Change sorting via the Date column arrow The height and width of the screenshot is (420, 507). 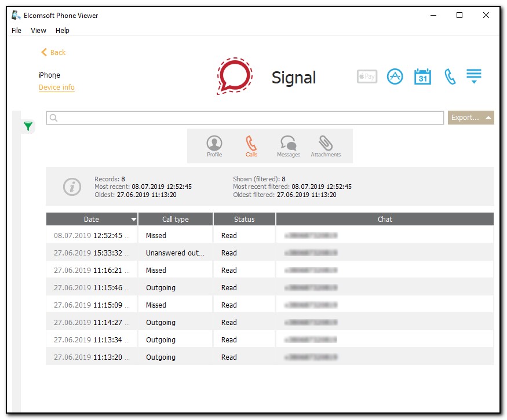[x=134, y=219]
